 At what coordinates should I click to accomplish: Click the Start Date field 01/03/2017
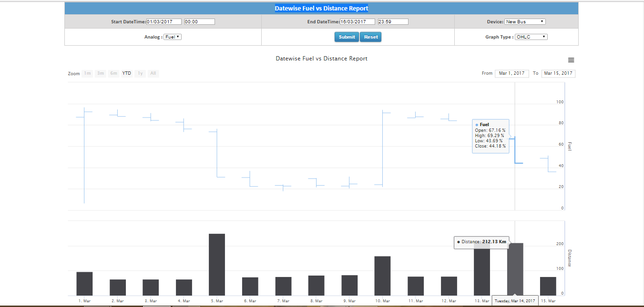point(164,22)
